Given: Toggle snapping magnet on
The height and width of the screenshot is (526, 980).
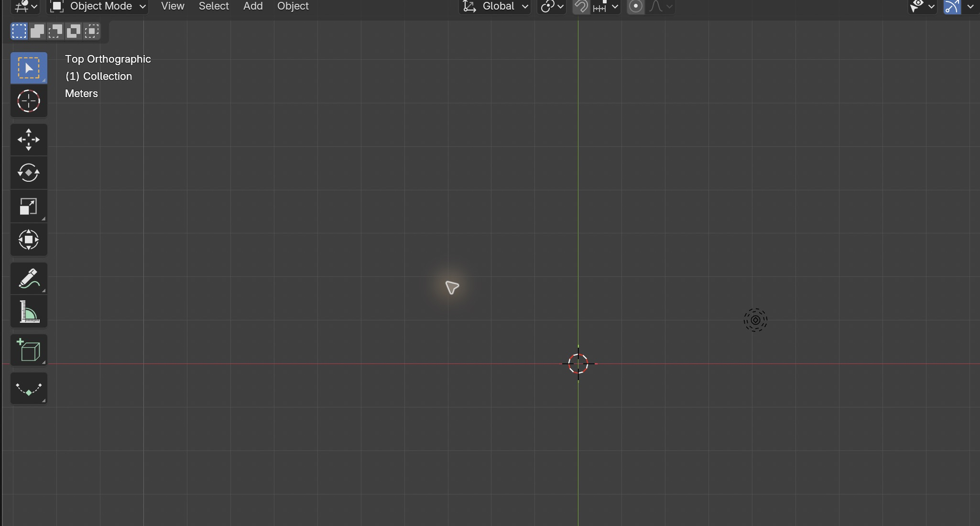Looking at the screenshot, I should pyautogui.click(x=581, y=7).
